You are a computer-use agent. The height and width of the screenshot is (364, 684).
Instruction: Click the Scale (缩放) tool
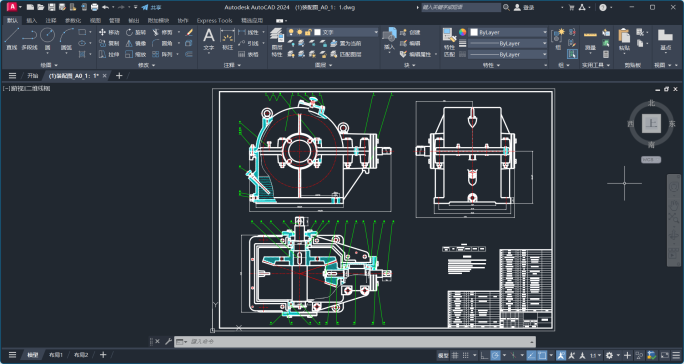tap(136, 54)
